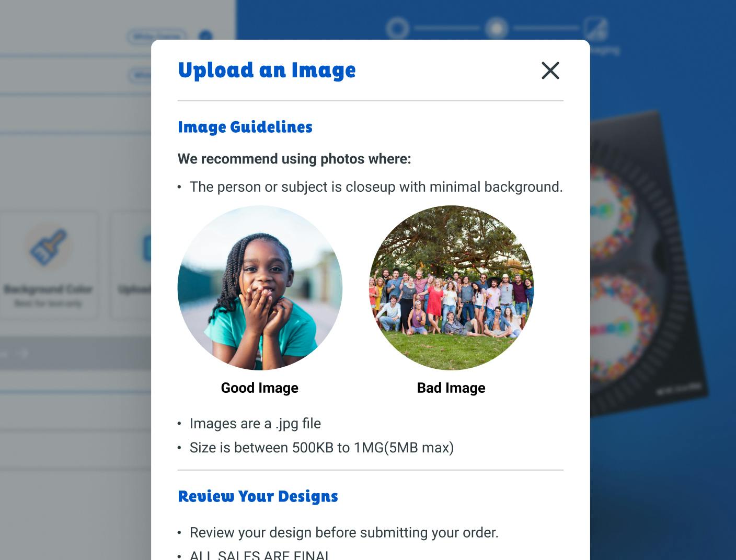Viewport: 736px width, 560px height.
Task: Click the Bad Image group photo
Action: pos(452,288)
